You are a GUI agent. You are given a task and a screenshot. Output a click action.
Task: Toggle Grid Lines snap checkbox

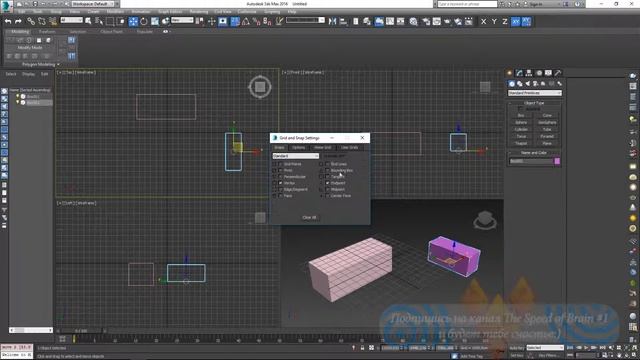click(327, 164)
